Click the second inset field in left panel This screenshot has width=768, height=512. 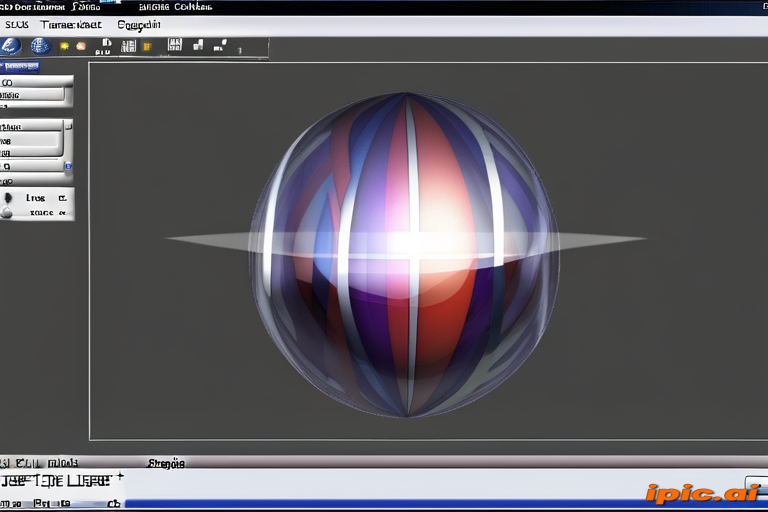click(32, 95)
